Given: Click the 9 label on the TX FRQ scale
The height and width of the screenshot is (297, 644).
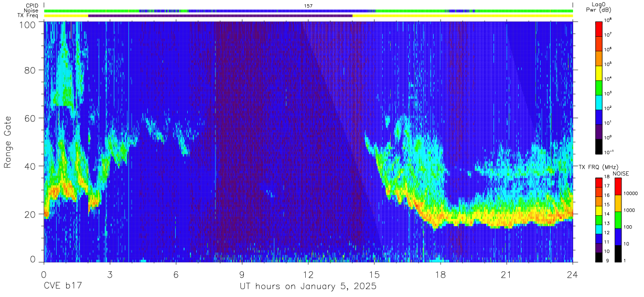Looking at the screenshot, I should tap(608, 262).
